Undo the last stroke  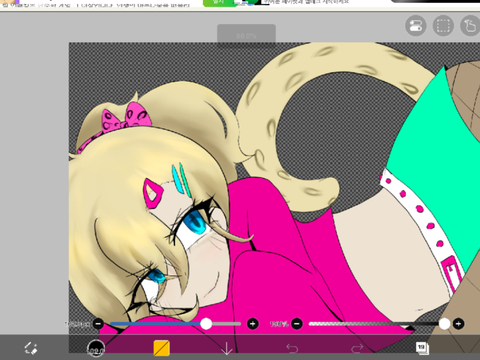point(292,349)
